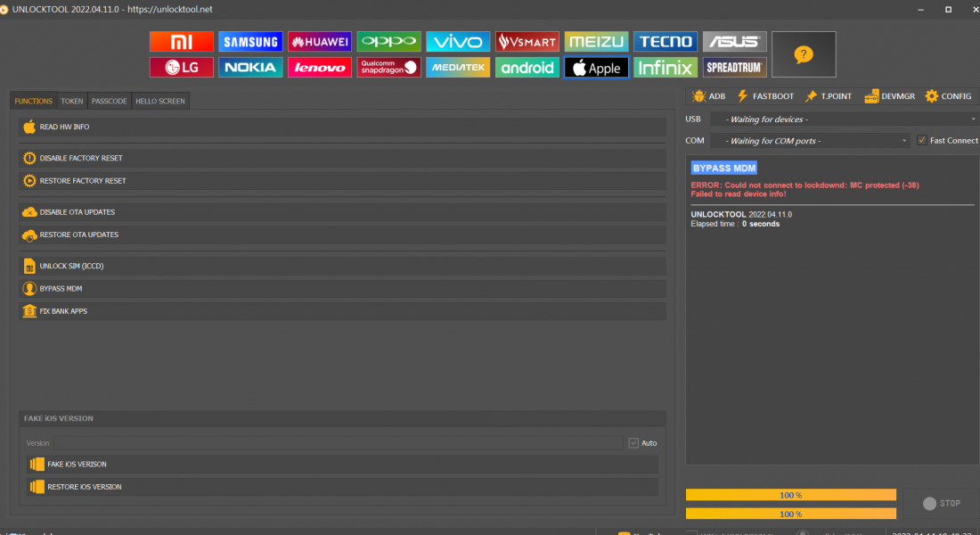Run Unlock SIM (ICCD)
The image size is (980, 535).
tap(342, 266)
